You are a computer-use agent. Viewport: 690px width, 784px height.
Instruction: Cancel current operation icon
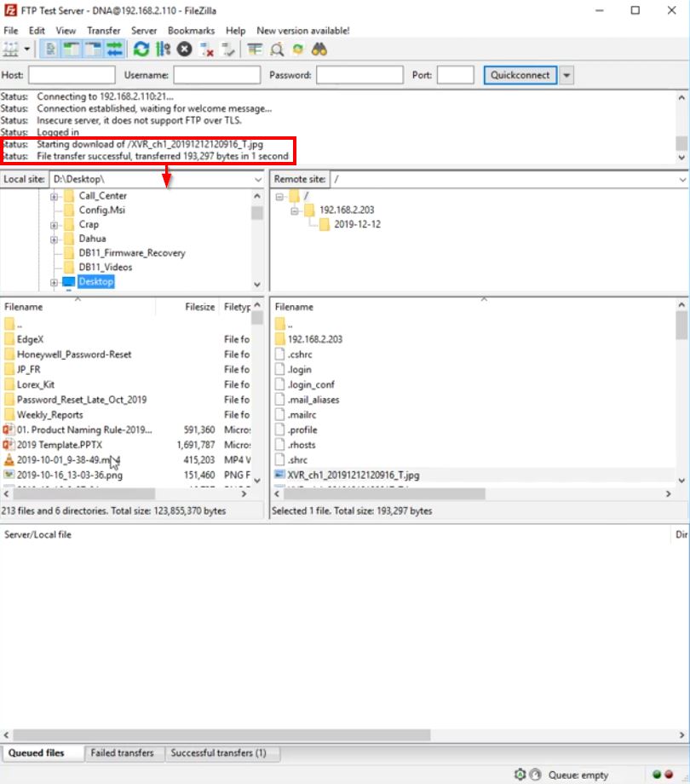coord(184,49)
